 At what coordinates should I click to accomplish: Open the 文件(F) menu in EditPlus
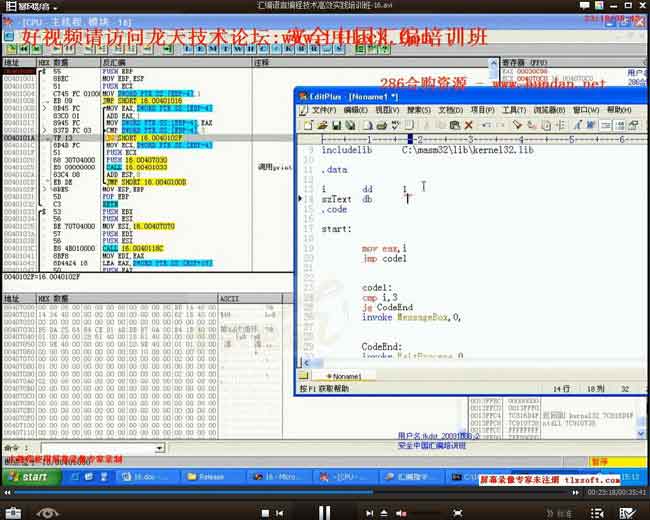(324, 110)
